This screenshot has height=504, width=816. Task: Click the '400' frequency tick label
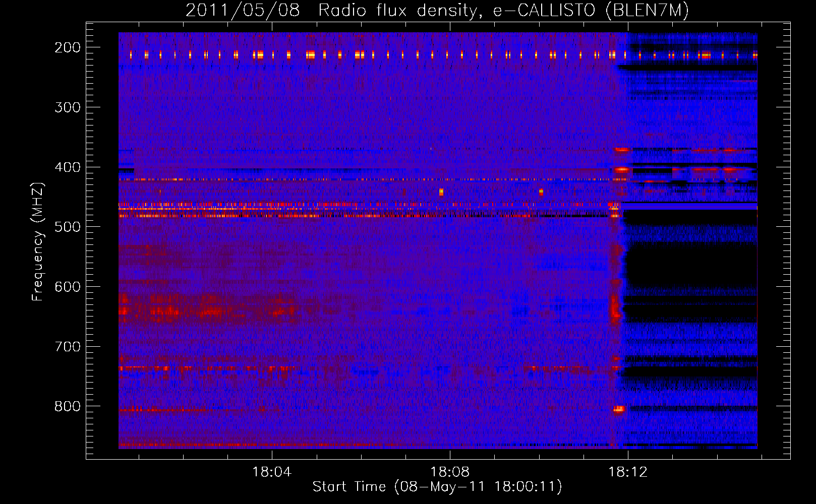coord(68,167)
